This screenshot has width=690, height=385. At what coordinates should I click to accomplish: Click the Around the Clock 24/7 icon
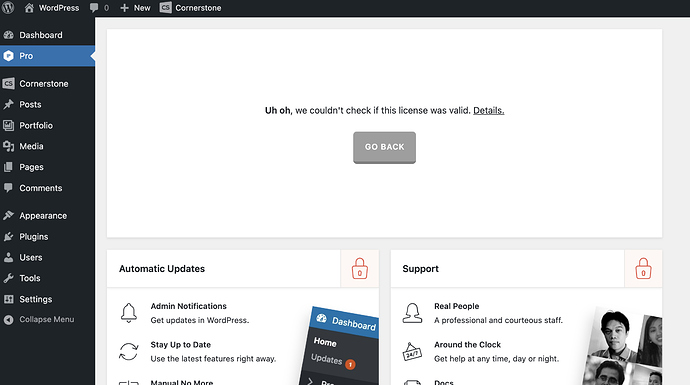[412, 352]
